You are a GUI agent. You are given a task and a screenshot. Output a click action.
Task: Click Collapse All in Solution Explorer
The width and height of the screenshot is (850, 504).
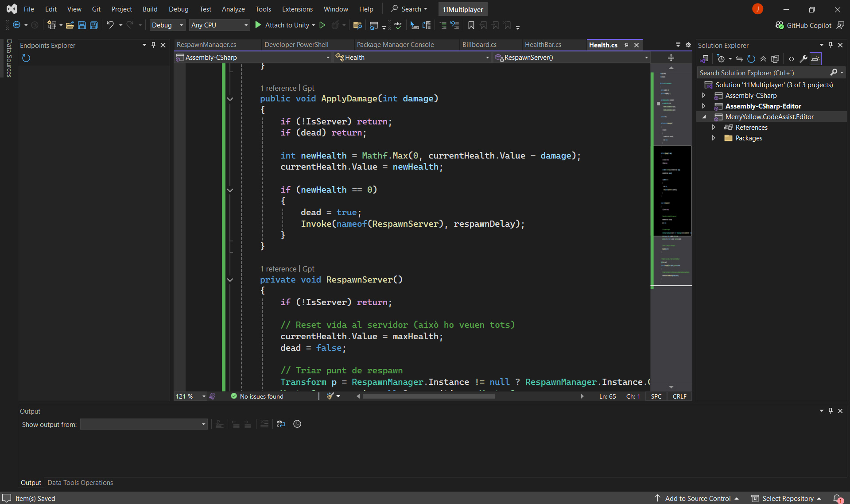(x=763, y=59)
